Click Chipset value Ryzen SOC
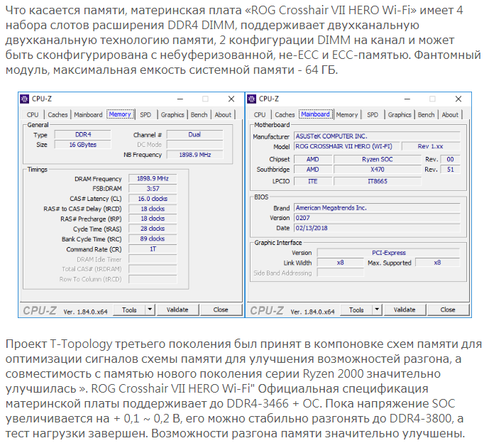Image resolution: width=489 pixels, height=448 pixels. tap(378, 160)
